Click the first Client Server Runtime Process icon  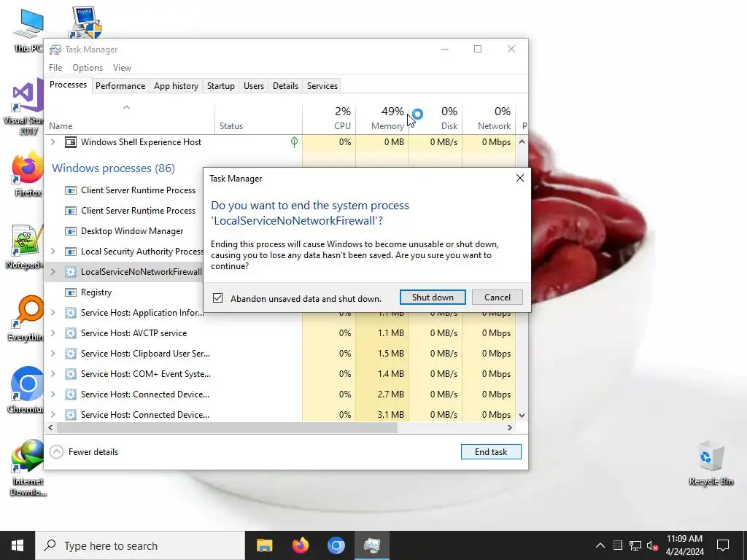[x=71, y=190]
